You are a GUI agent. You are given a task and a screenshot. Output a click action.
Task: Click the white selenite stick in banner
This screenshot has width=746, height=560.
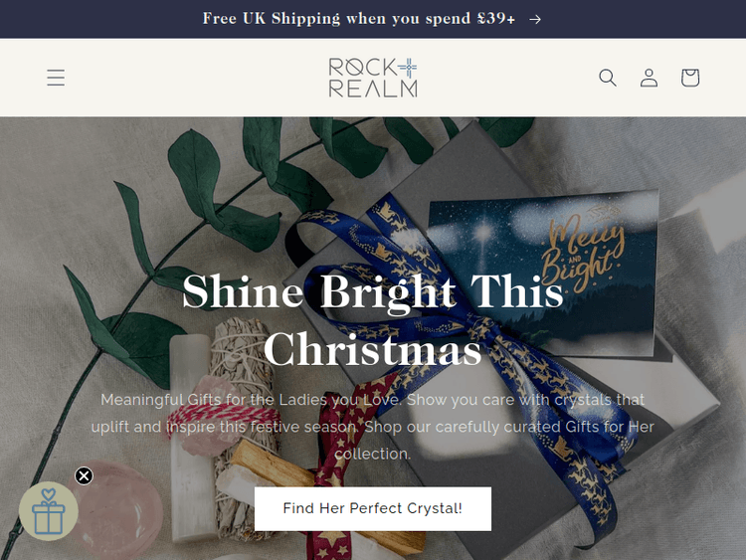(x=190, y=438)
